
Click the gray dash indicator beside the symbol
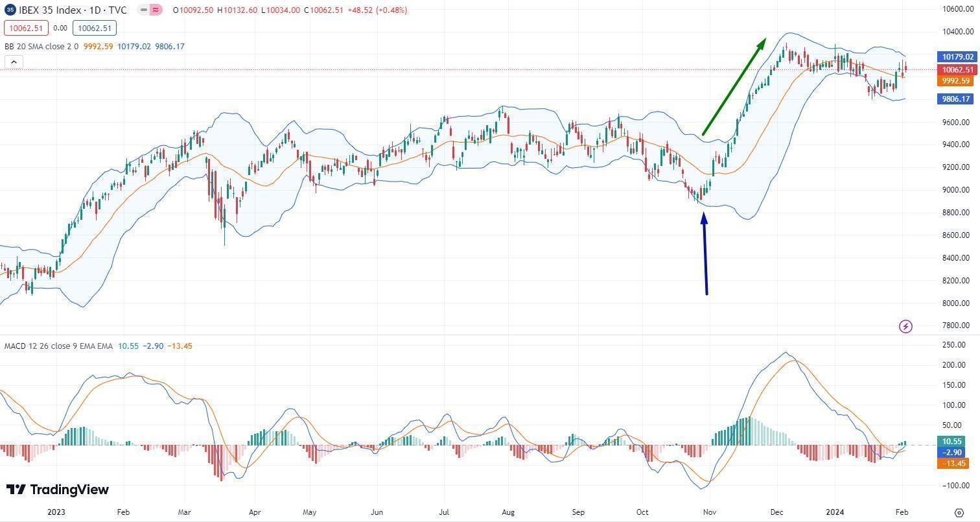(x=143, y=10)
